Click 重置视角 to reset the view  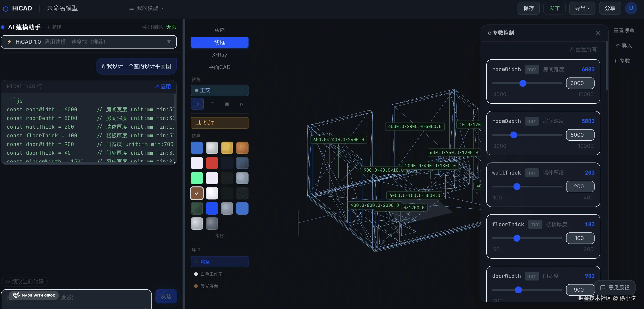click(x=624, y=31)
